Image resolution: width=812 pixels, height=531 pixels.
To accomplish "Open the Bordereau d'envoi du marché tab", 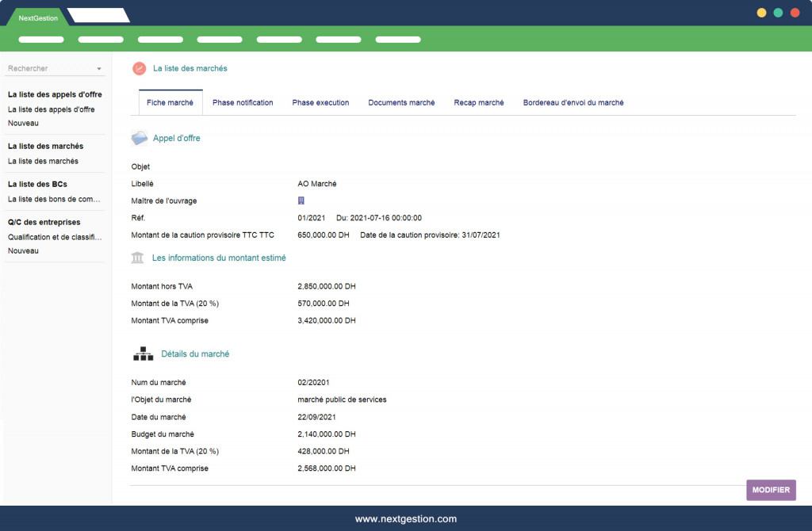I will click(x=573, y=103).
